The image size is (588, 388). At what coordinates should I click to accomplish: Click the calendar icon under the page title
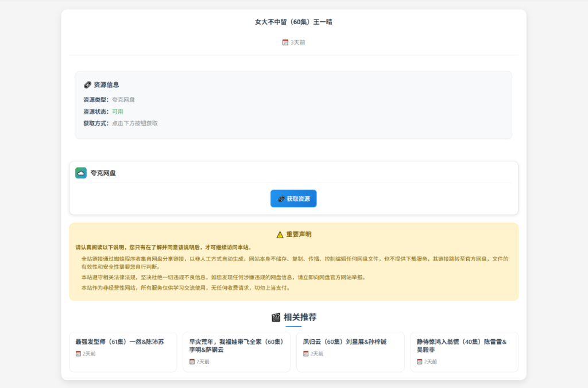pyautogui.click(x=285, y=42)
